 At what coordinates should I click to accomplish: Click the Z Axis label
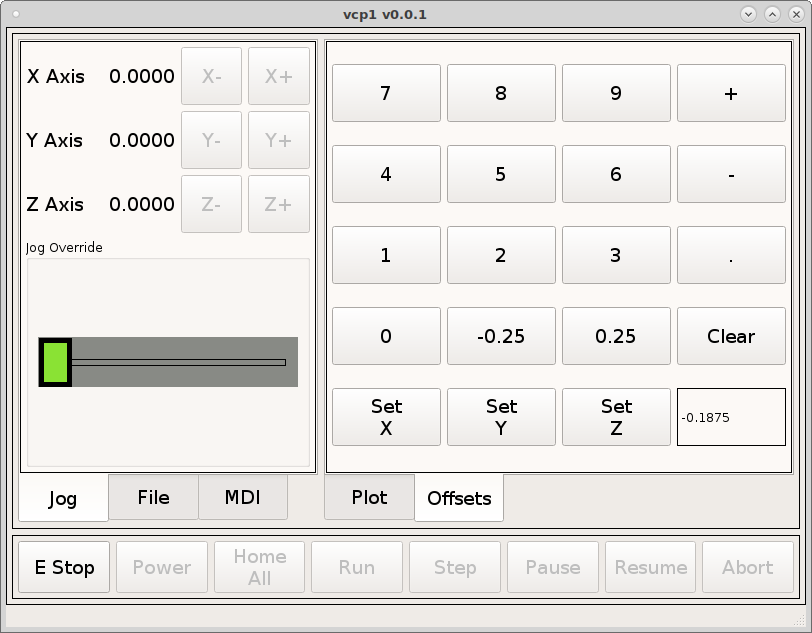click(x=55, y=204)
